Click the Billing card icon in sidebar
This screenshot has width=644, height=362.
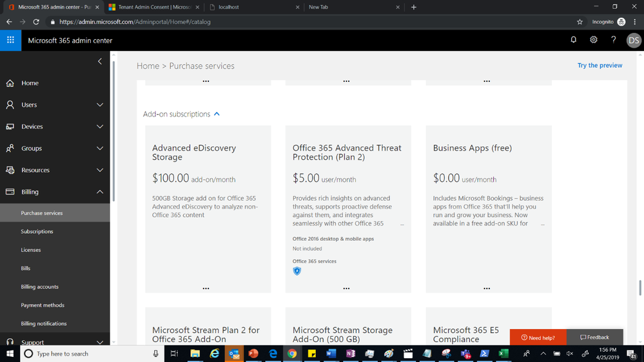tap(10, 192)
